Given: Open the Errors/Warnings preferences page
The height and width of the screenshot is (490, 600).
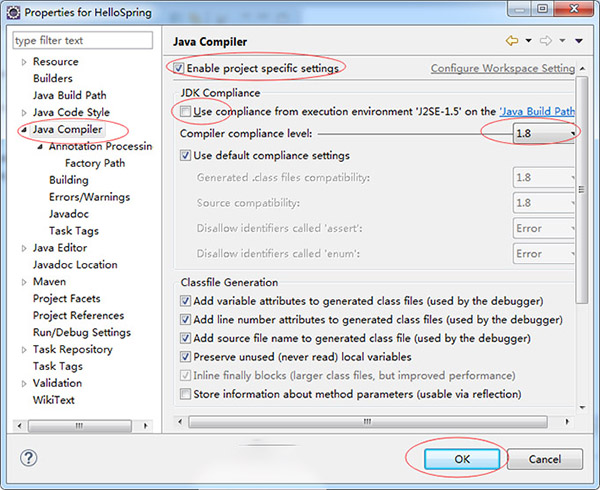Looking at the screenshot, I should 89,197.
